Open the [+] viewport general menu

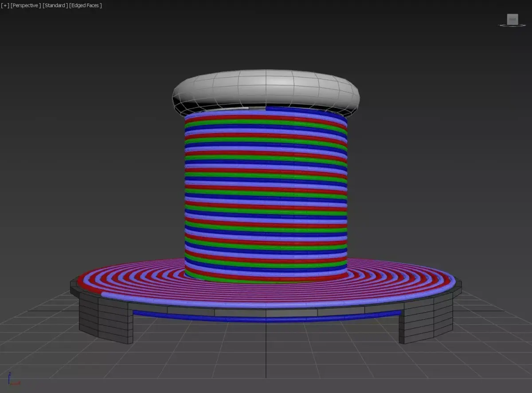coord(5,5)
